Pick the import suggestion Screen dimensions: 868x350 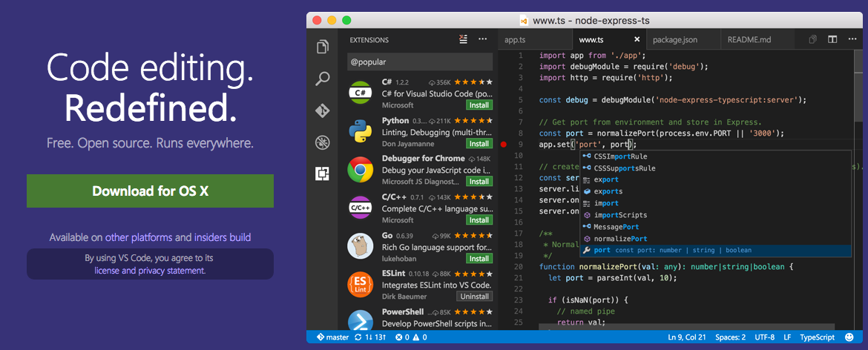coord(716,203)
